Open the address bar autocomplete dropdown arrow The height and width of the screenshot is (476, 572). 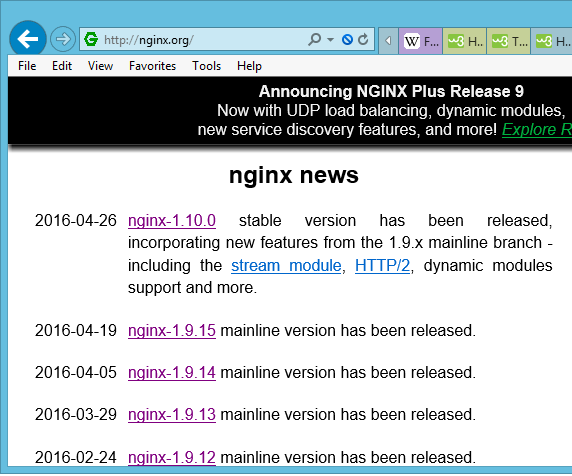click(x=331, y=39)
